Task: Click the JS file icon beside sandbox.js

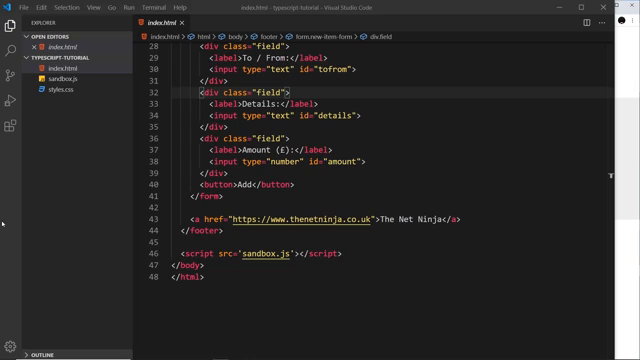Action: (x=42, y=79)
